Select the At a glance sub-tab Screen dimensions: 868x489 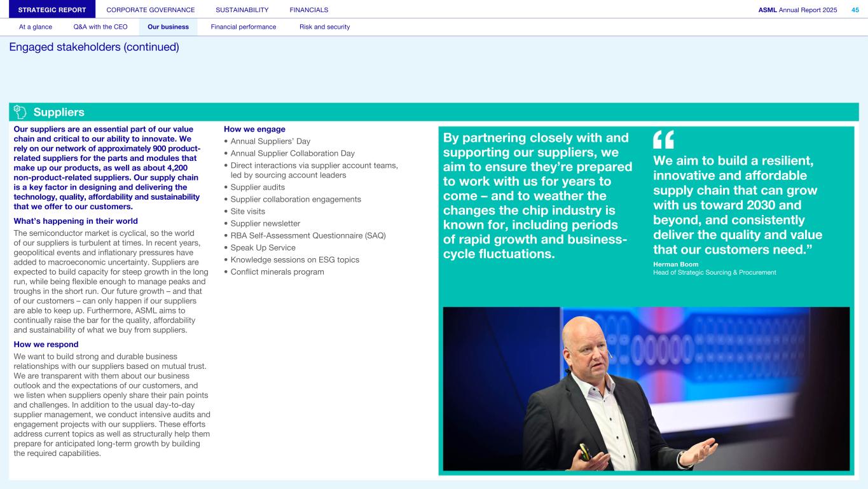[36, 27]
